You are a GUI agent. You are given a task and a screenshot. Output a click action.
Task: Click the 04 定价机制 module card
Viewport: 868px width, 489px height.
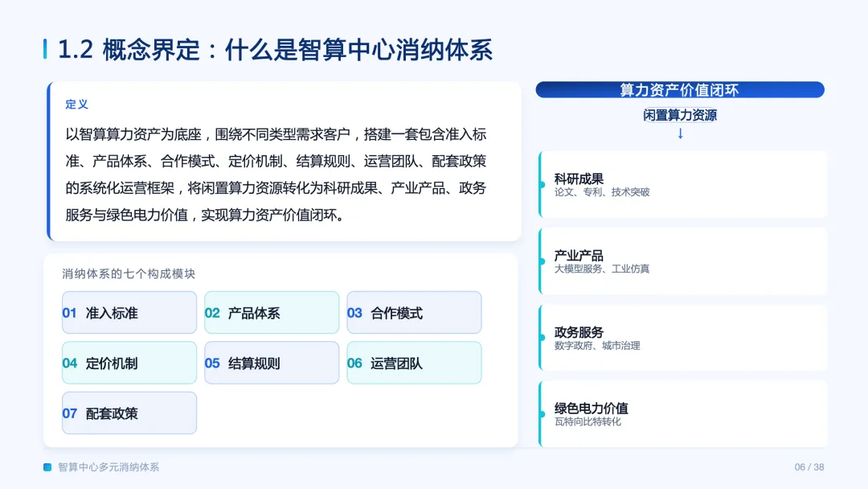pos(129,363)
